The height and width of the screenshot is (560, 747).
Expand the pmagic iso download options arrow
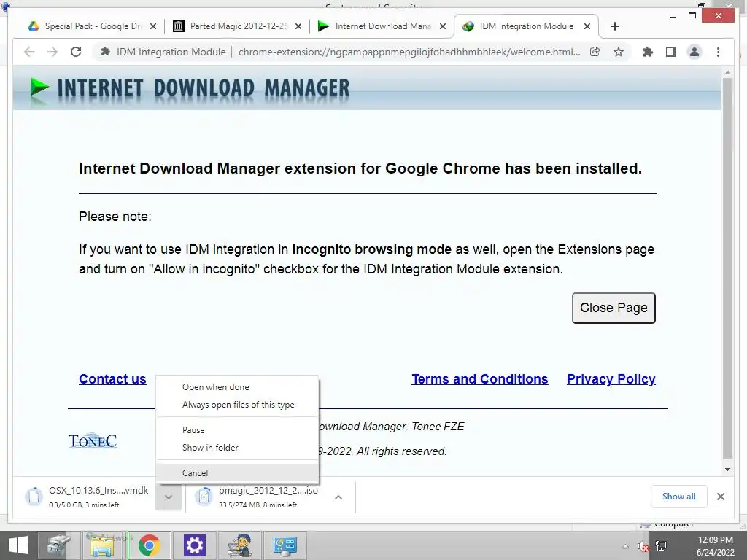point(338,497)
